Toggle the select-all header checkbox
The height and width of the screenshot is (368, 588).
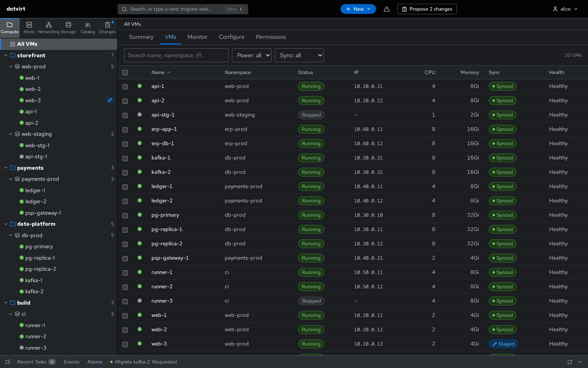coord(125,73)
